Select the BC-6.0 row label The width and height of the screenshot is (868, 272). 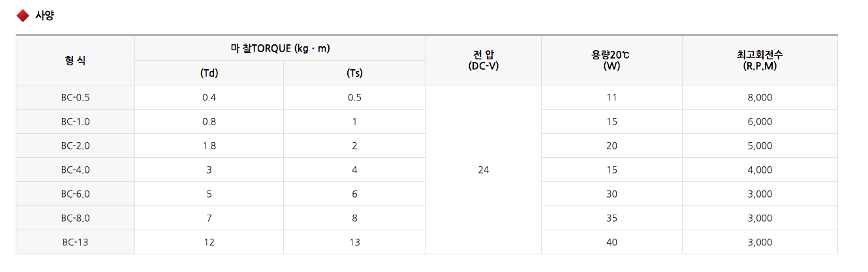(75, 194)
